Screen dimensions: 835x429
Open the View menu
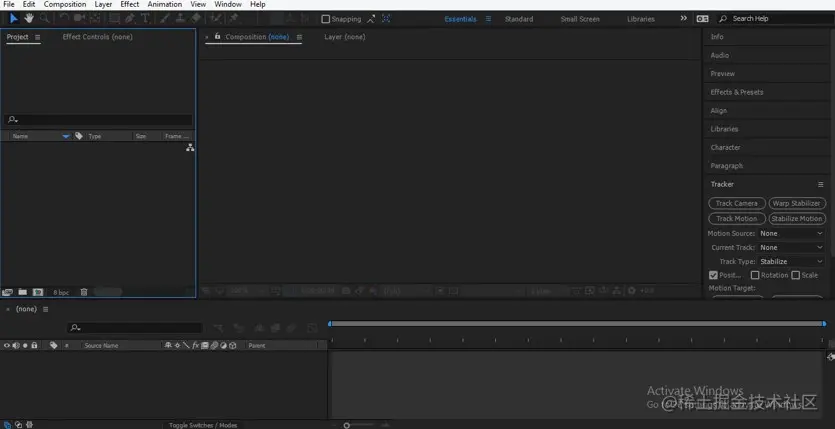point(198,4)
